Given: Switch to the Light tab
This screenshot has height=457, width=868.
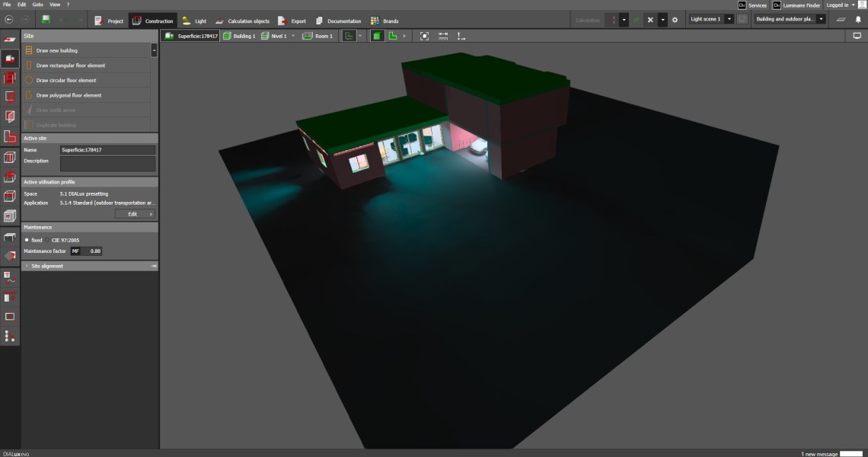Looking at the screenshot, I should [194, 21].
